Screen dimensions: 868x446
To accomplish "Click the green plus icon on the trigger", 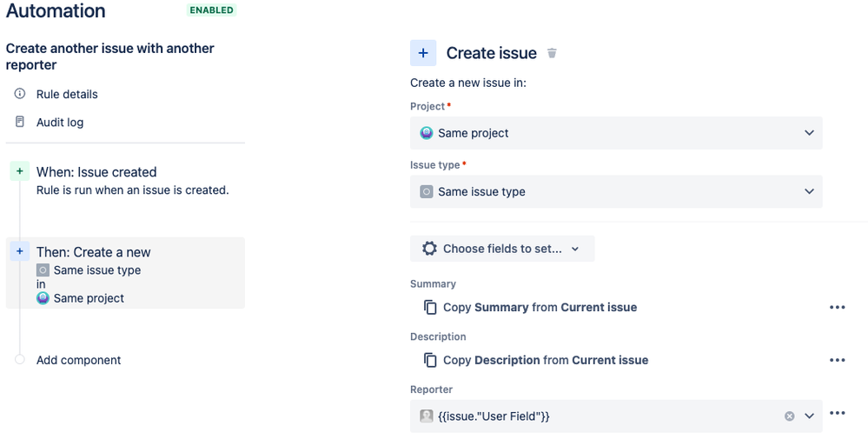I will tap(20, 172).
